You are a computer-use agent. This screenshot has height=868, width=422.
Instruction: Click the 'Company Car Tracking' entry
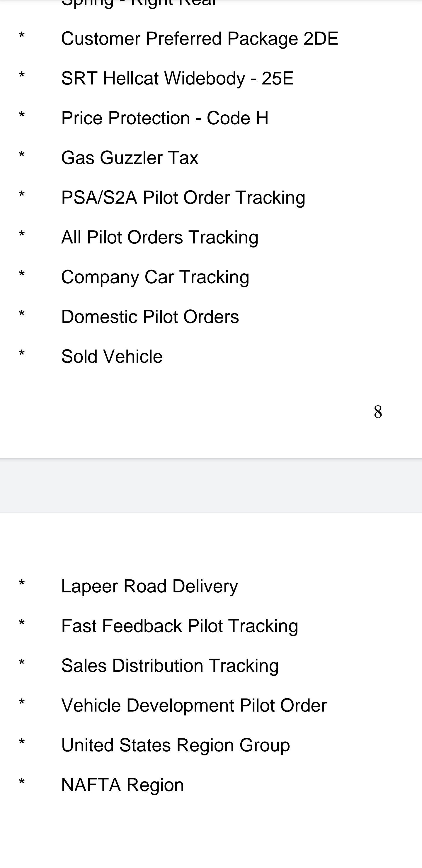point(155,277)
